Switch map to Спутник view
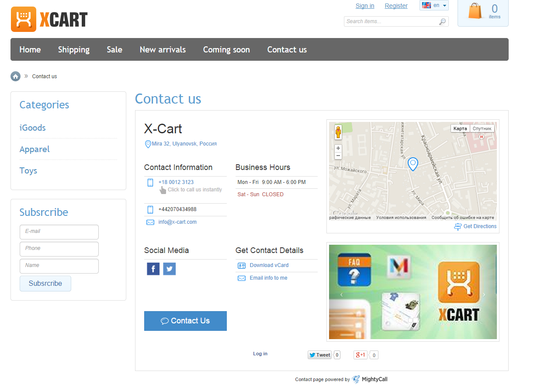This screenshot has width=534, height=392. (x=482, y=128)
